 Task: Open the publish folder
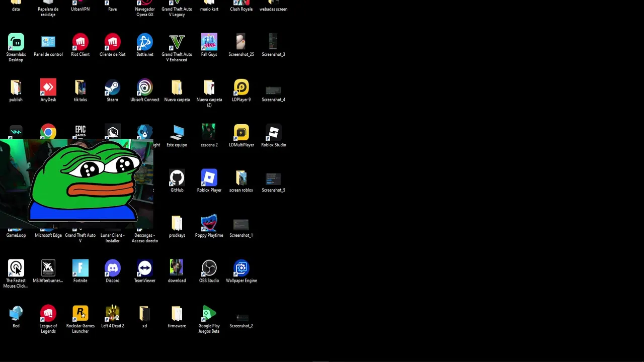coord(16,87)
